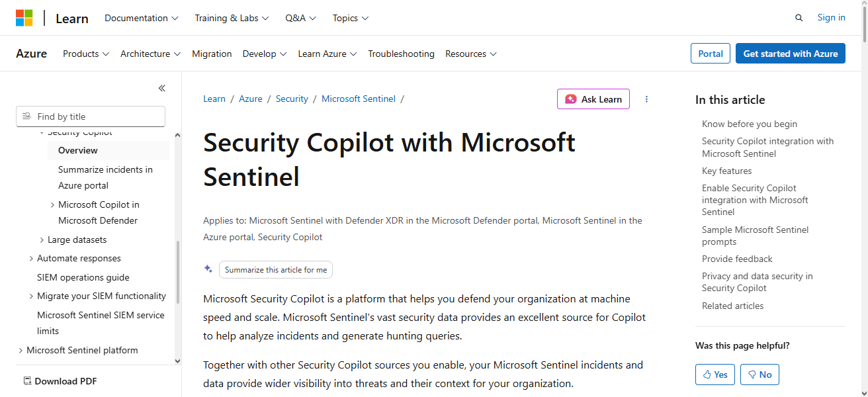Click the search magnifier icon
868x397 pixels.
[x=799, y=17]
